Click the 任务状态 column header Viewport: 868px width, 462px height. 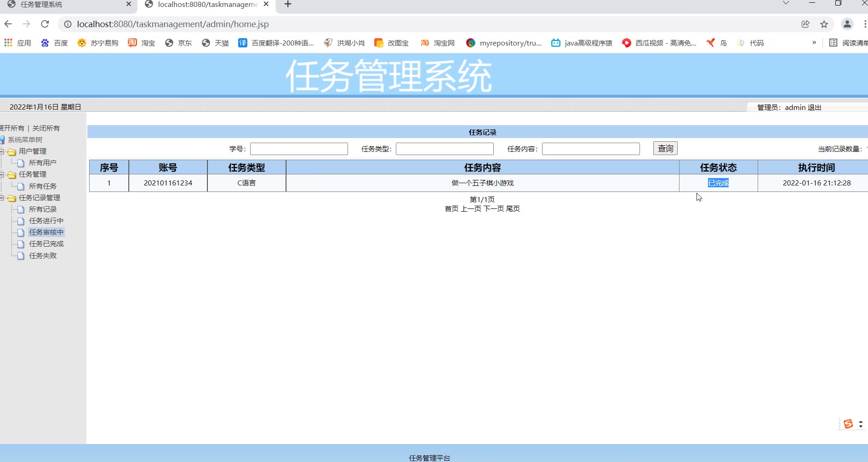718,167
